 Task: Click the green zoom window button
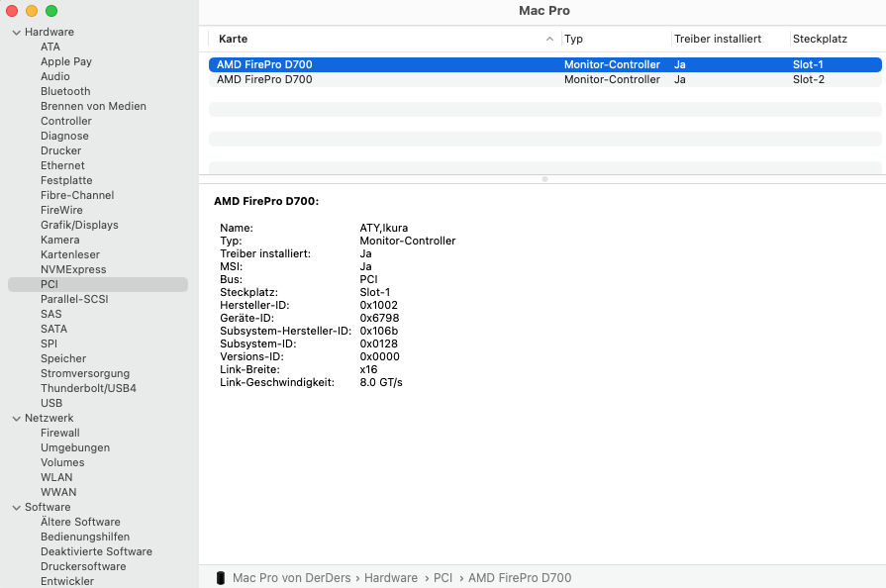pos(51,11)
